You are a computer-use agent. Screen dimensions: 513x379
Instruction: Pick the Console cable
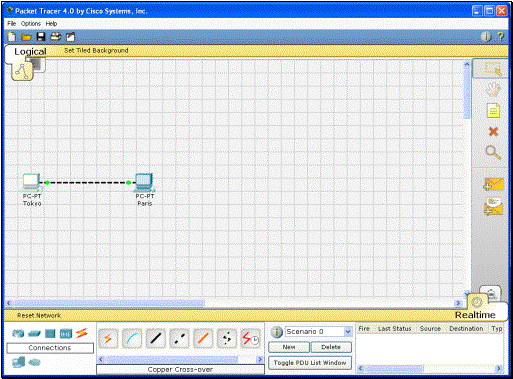click(132, 339)
